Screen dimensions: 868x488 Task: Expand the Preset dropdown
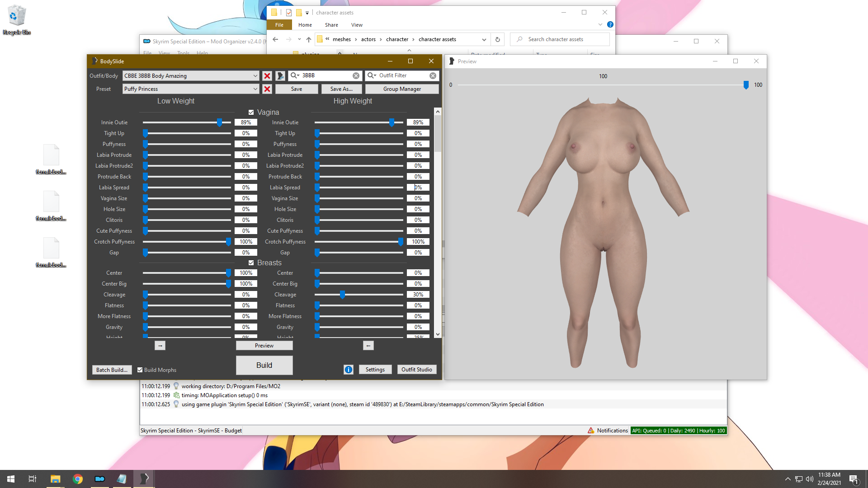255,89
